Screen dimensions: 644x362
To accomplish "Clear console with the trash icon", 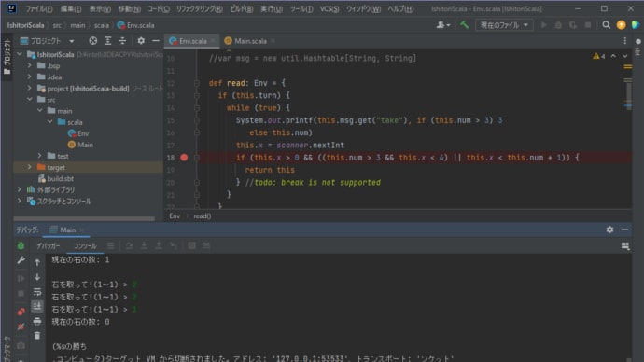I will (37, 336).
